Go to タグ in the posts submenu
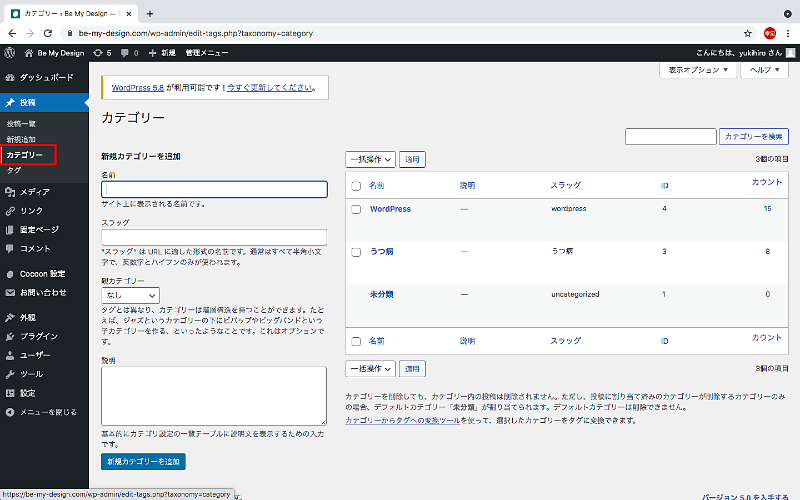 coord(14,170)
